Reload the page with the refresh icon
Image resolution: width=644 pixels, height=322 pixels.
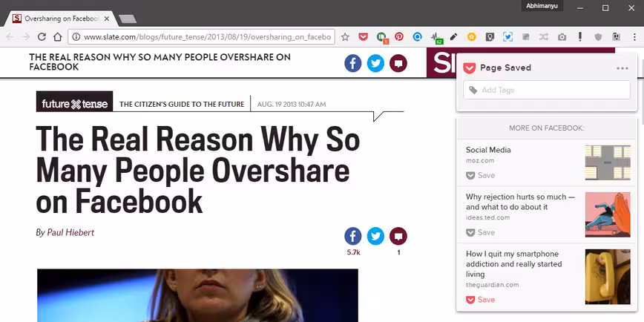[x=42, y=37]
